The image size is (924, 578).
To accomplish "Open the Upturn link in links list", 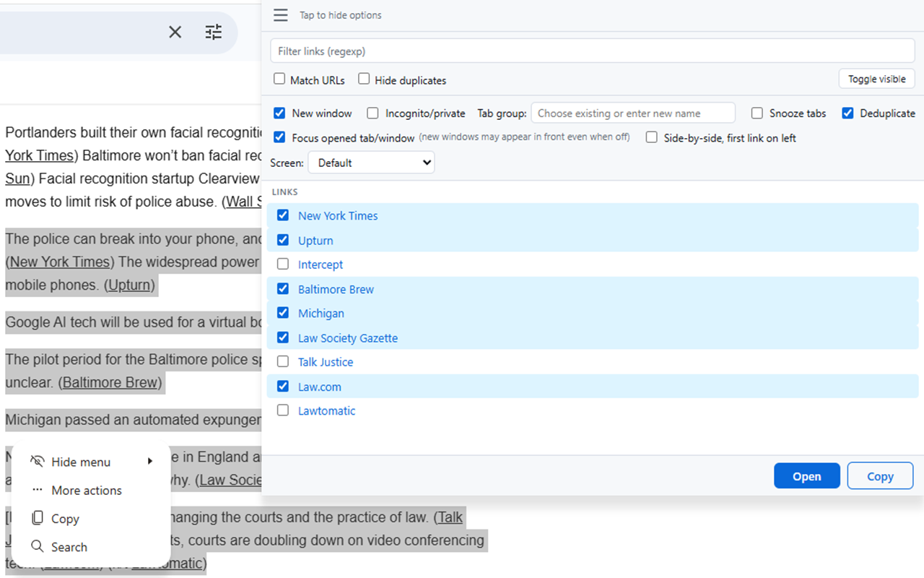I will pyautogui.click(x=315, y=241).
